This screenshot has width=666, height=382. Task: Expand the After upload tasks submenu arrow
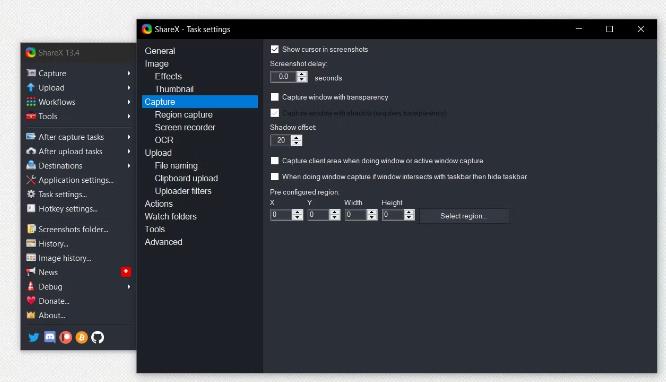[129, 151]
